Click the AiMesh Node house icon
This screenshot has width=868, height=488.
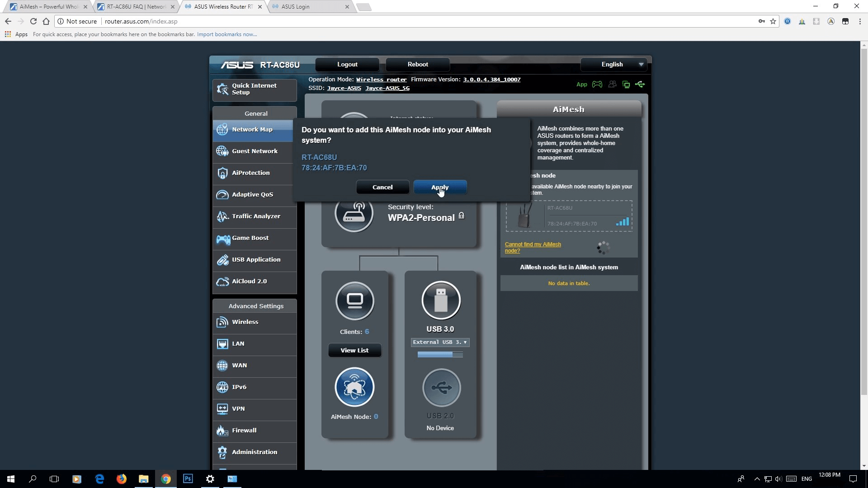coord(354,387)
